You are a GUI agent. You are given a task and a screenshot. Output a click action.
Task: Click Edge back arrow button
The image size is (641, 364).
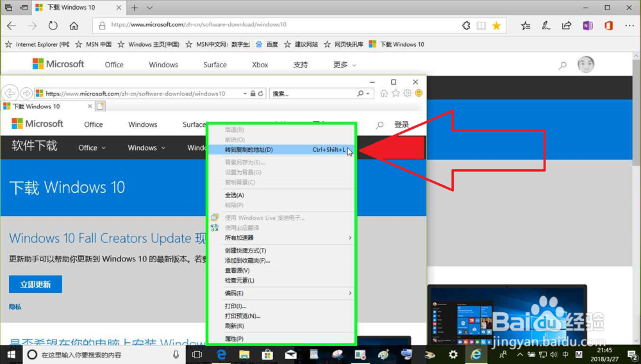coord(12,26)
